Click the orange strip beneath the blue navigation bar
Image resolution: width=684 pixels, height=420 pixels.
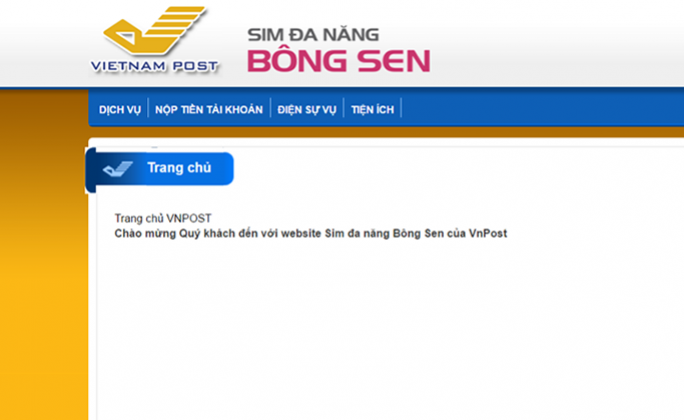click(386, 132)
